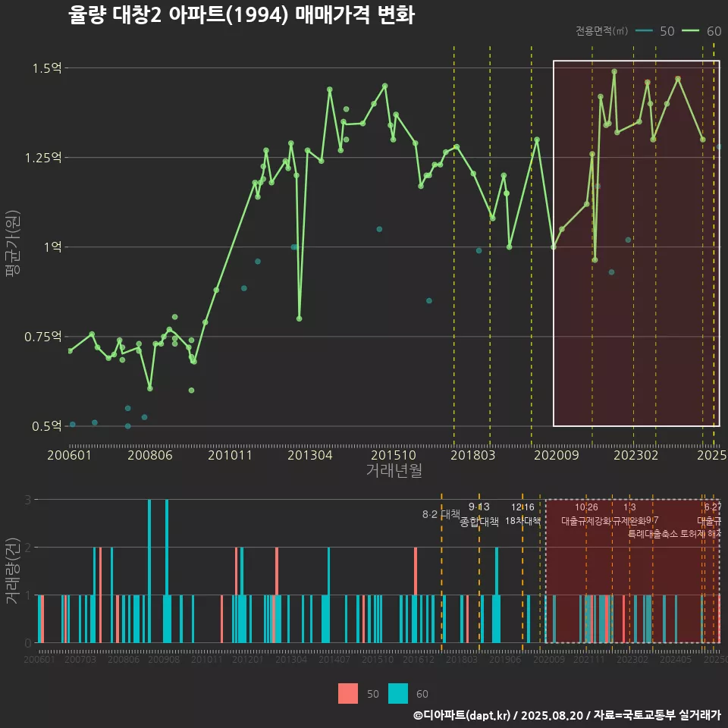
Task: Click the 특례대출축소 annotation text
Action: pyautogui.click(x=653, y=534)
